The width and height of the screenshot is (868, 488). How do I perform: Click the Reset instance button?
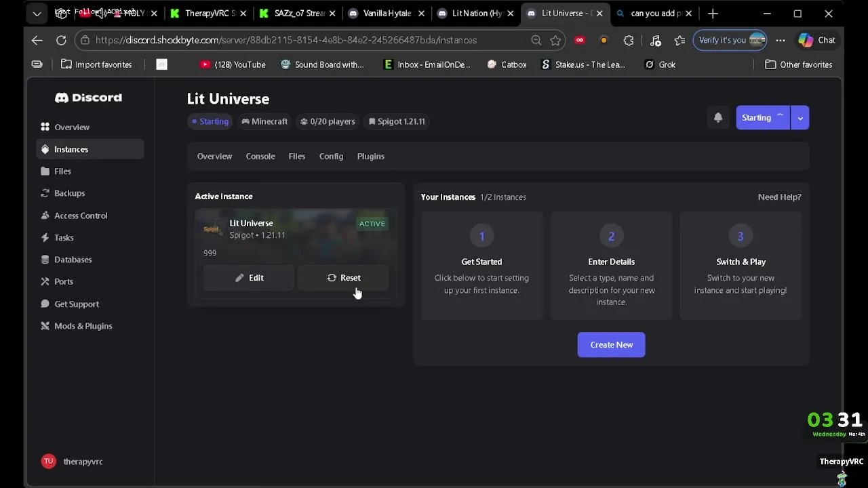(x=343, y=278)
